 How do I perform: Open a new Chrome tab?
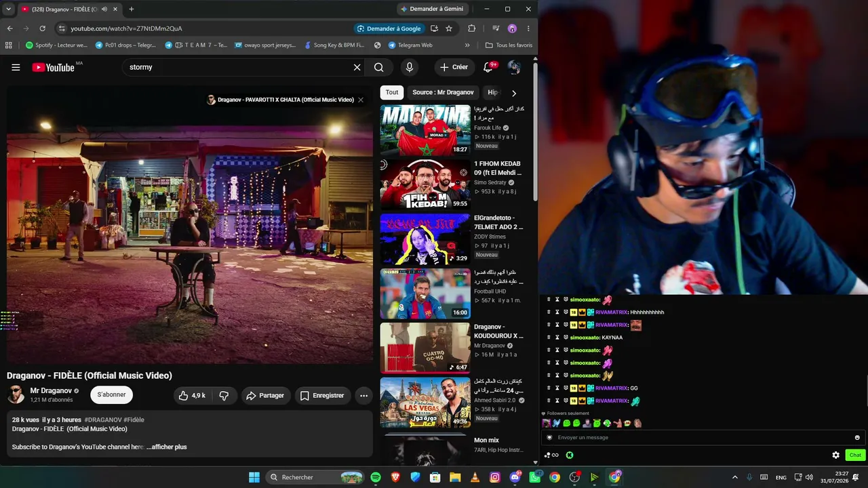[x=131, y=9]
